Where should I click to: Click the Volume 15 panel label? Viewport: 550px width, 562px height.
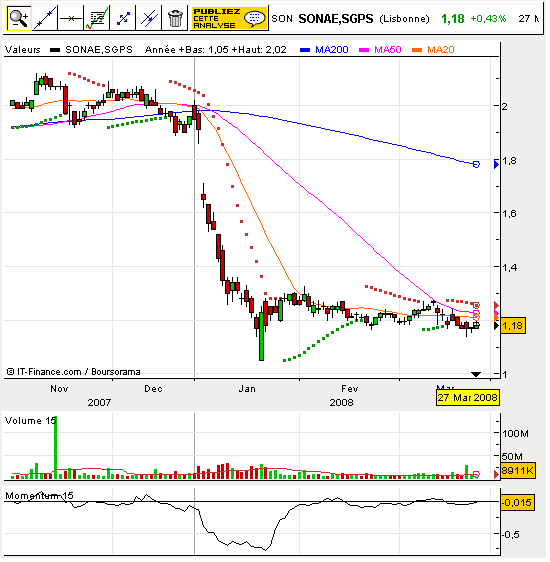coord(31,421)
